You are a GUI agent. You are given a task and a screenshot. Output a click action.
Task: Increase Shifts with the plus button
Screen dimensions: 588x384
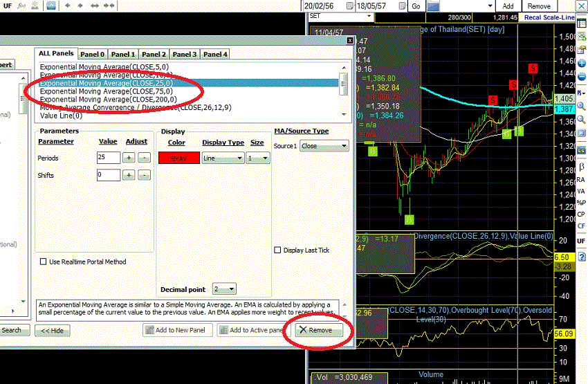[x=129, y=175]
